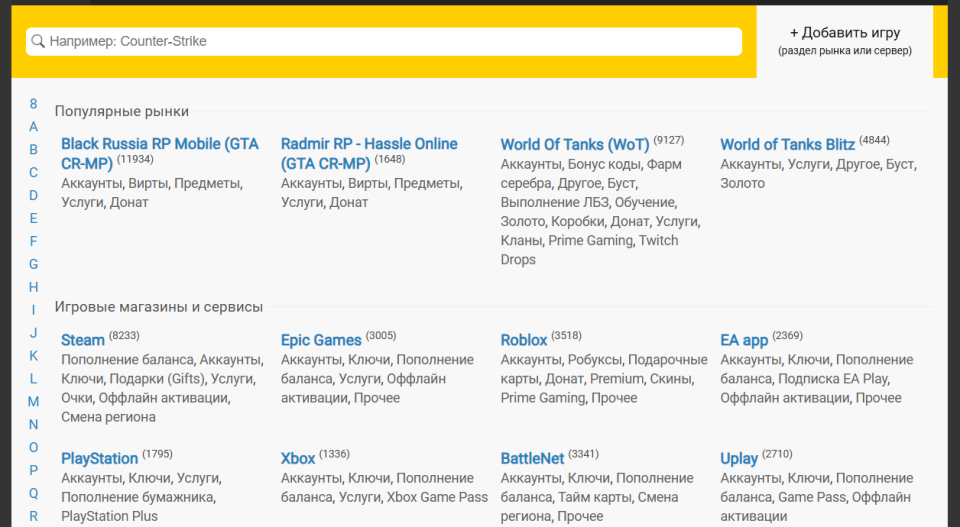Image resolution: width=960 pixels, height=527 pixels.
Task: Click the Add game button
Action: pyautogui.click(x=844, y=41)
